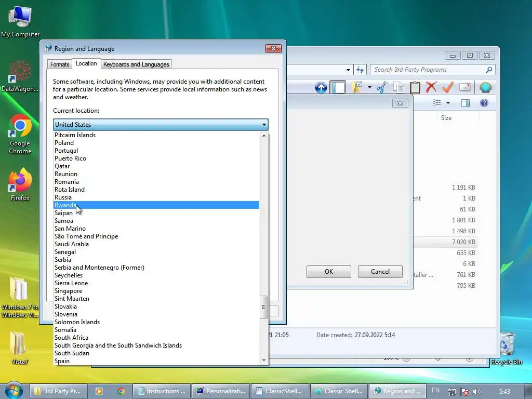
Task: Open the Recycle Bin
Action: click(x=507, y=348)
